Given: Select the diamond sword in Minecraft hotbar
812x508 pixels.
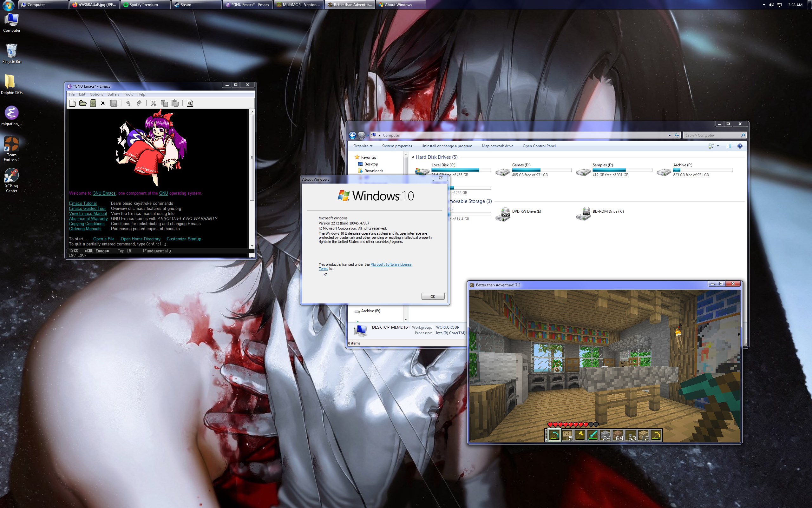Looking at the screenshot, I should click(593, 435).
